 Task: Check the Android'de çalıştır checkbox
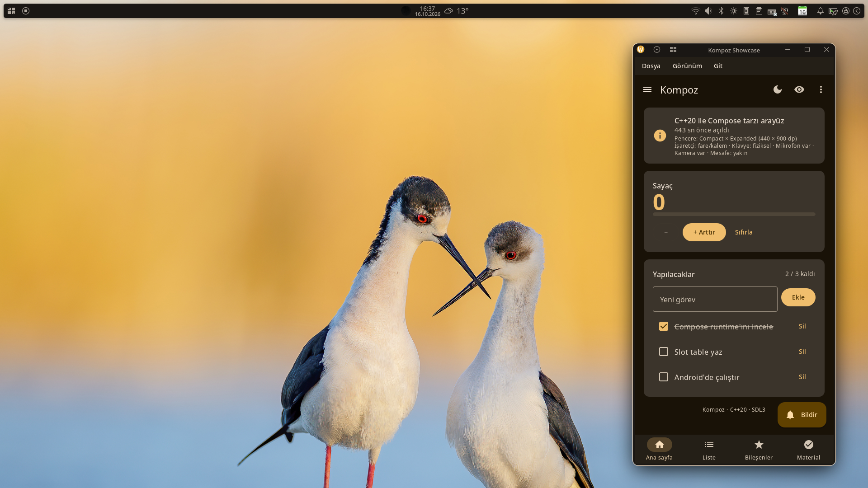[664, 377]
